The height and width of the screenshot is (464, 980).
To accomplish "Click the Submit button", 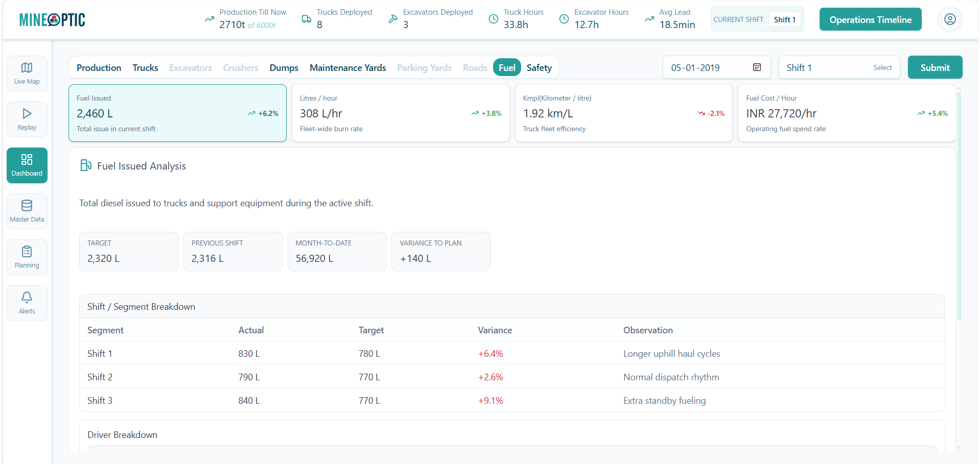I will pyautogui.click(x=935, y=67).
